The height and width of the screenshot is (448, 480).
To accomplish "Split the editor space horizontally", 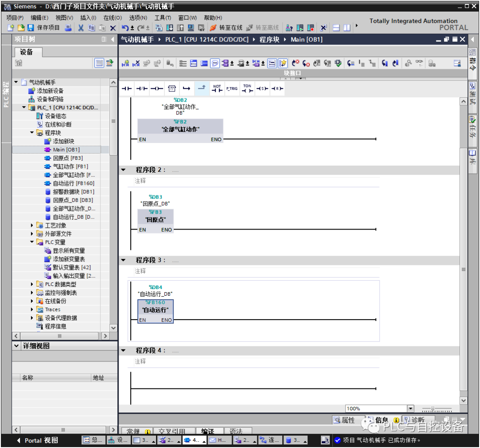I will [336, 28].
